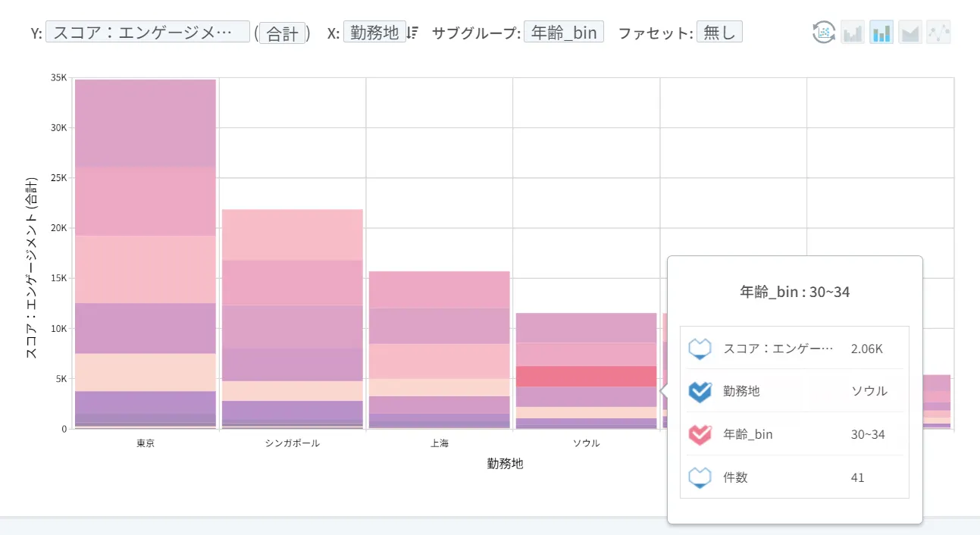
Task: Switch to the line chart type
Action: click(x=938, y=33)
